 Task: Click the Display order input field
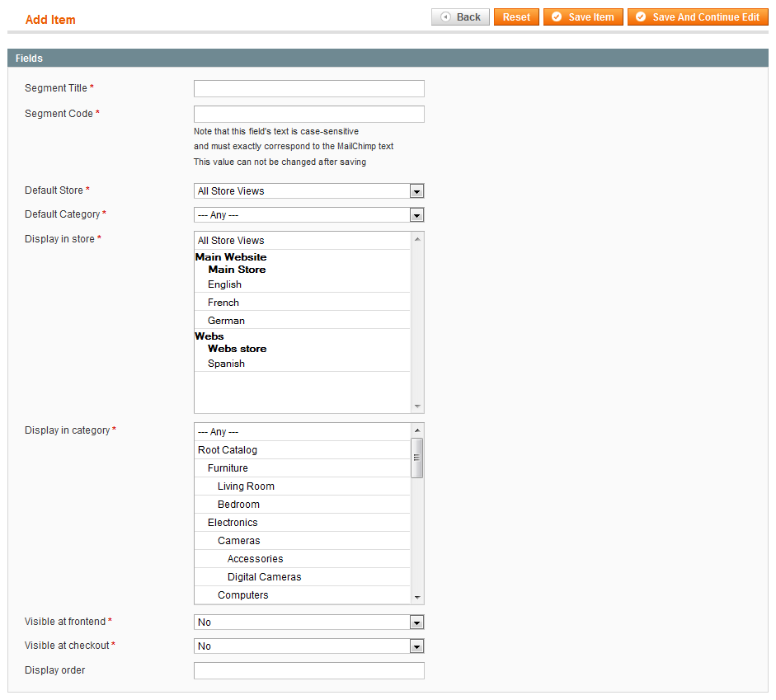coord(308,671)
